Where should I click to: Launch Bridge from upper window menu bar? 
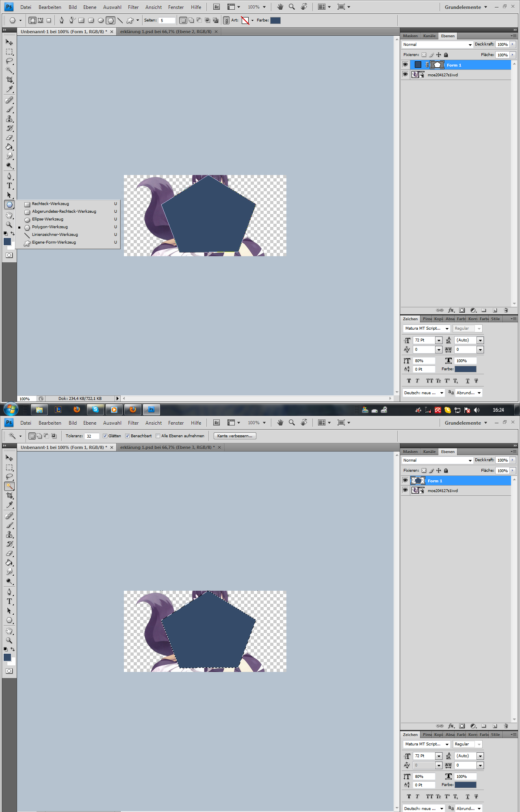point(217,7)
